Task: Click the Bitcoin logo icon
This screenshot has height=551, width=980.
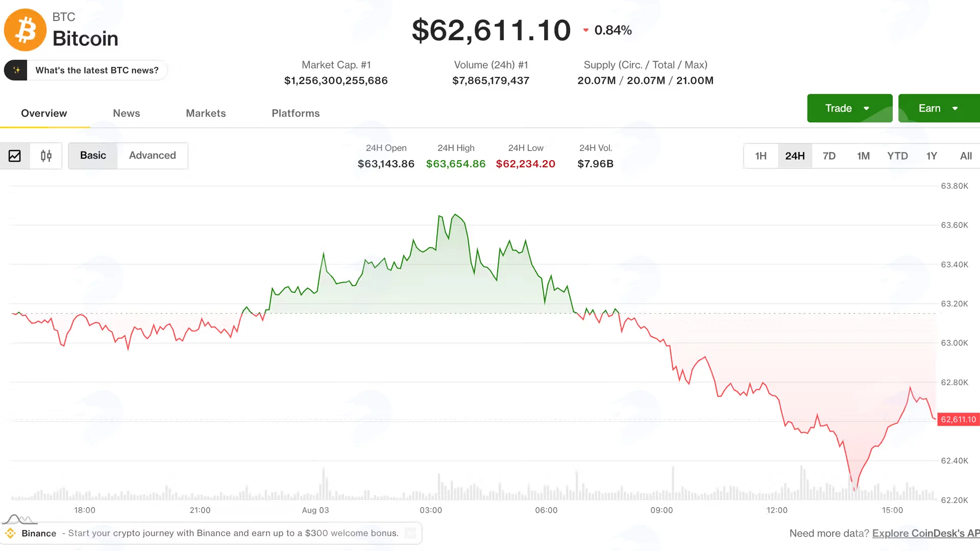Action: pos(25,30)
